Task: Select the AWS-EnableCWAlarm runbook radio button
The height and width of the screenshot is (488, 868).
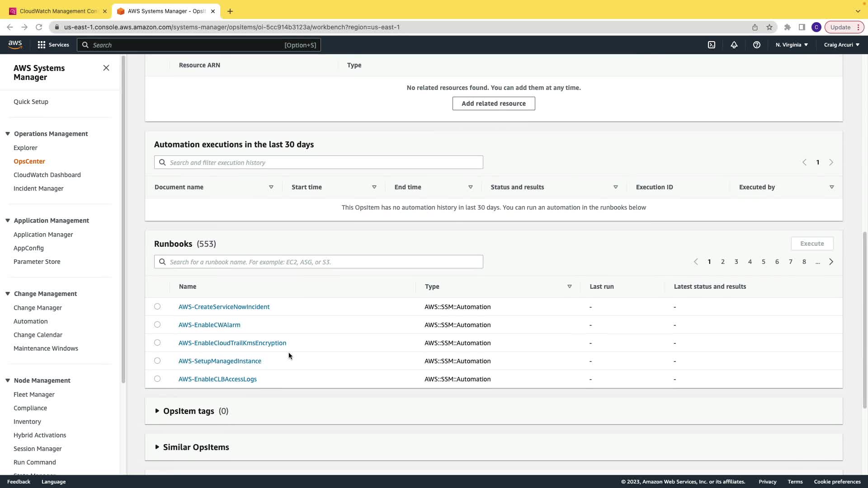Action: 157,324
